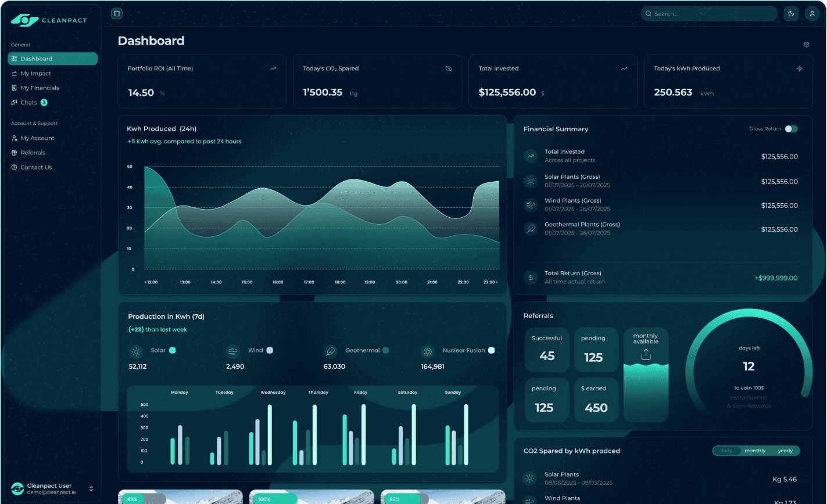Open My Financials in the sidebar
Screen dimensions: 827x504
coord(40,88)
